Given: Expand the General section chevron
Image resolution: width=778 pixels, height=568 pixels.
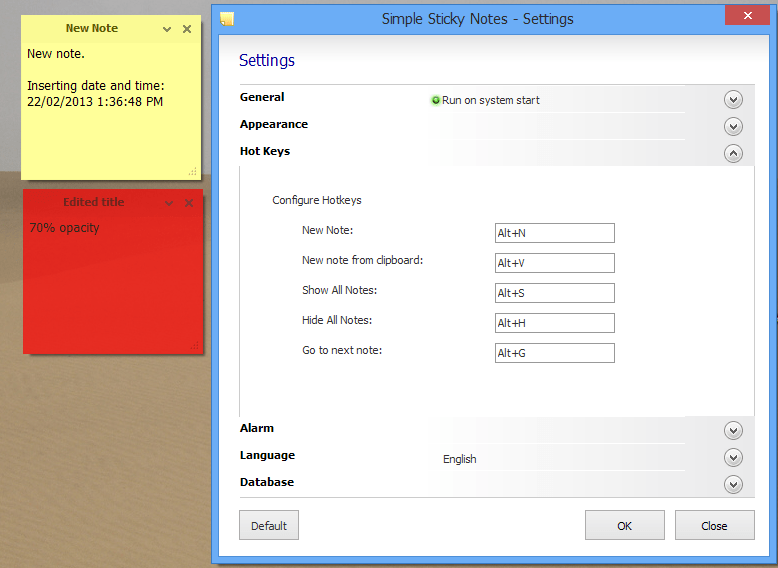Looking at the screenshot, I should click(x=733, y=100).
